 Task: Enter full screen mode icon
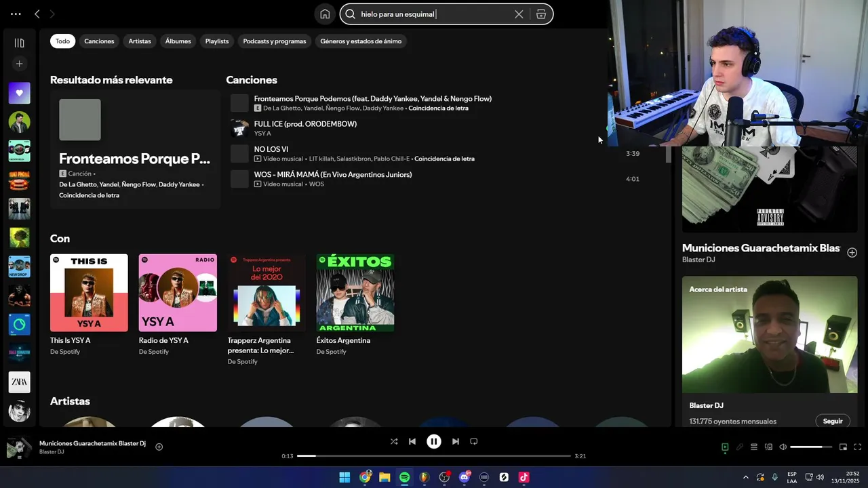pyautogui.click(x=858, y=447)
